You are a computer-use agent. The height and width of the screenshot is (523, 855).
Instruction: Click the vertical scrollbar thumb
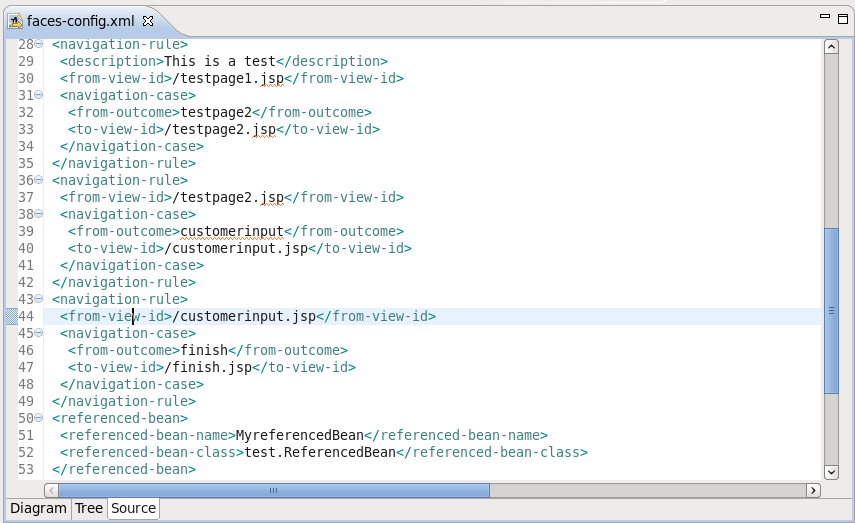(x=831, y=310)
